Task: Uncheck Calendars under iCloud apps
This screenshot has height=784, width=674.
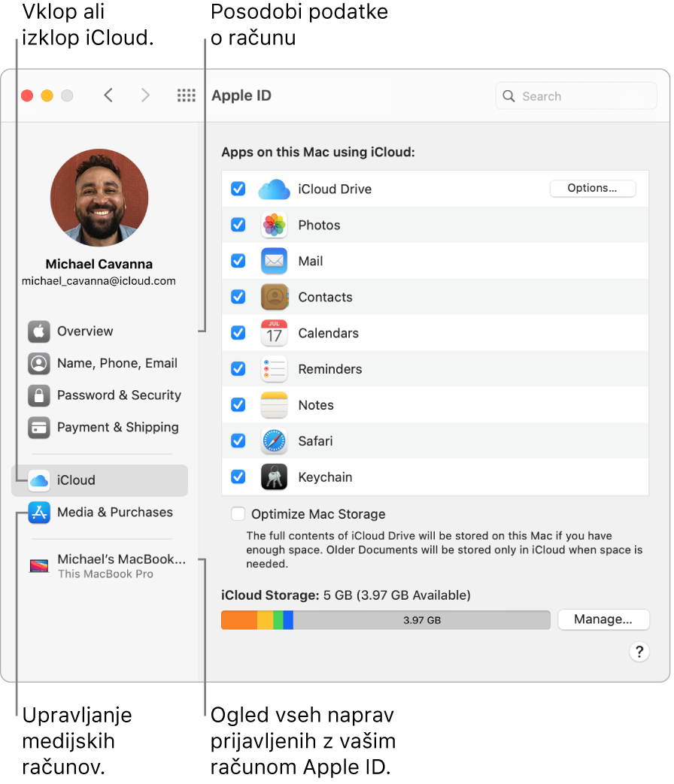Action: tap(238, 333)
